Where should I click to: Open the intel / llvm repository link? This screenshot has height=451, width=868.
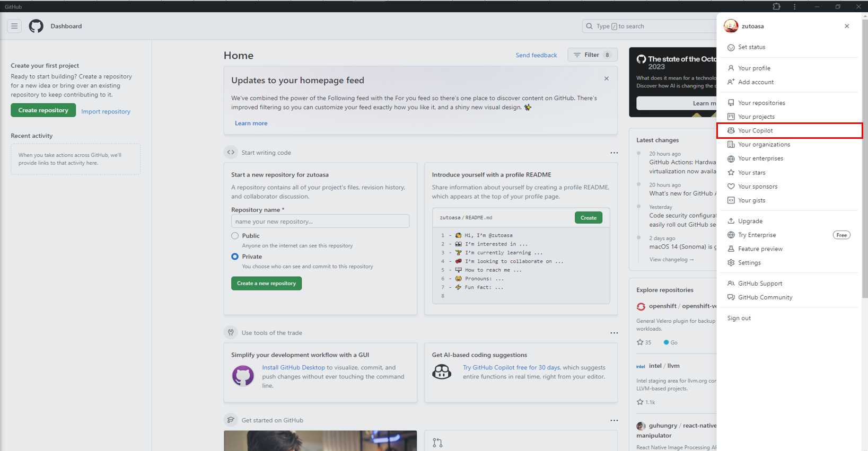[664, 366]
